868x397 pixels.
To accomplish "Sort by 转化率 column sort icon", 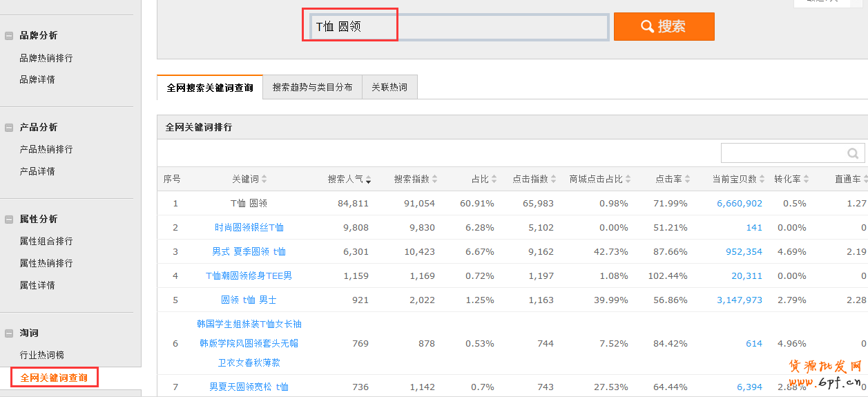I will point(806,180).
